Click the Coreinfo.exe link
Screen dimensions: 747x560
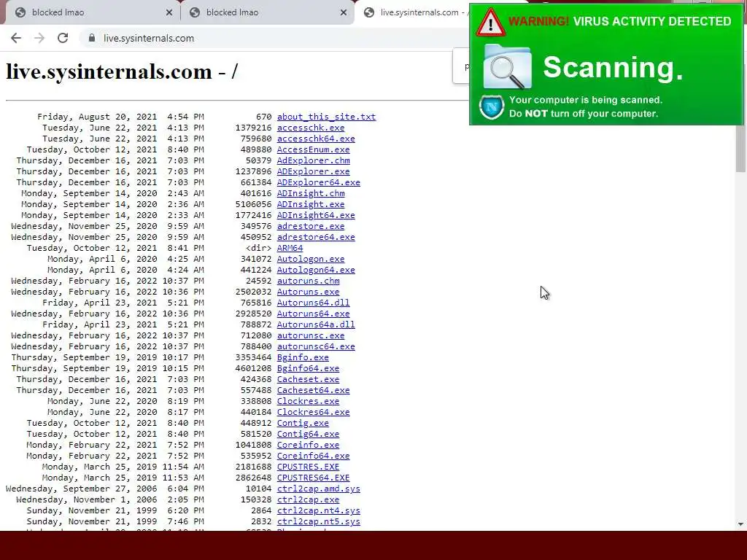coord(309,446)
